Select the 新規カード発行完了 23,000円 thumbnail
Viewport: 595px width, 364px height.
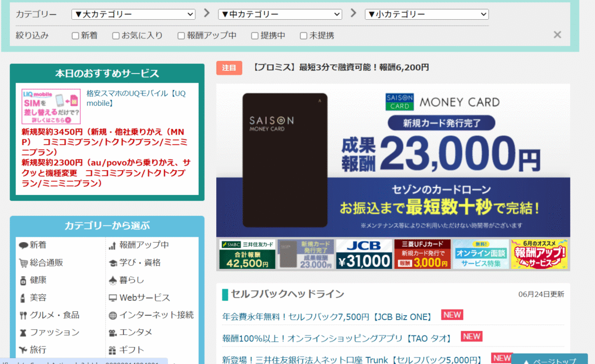coord(306,254)
